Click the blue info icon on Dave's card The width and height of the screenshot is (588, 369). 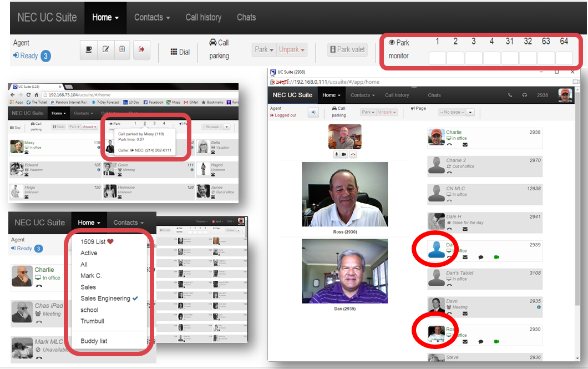(x=539, y=307)
